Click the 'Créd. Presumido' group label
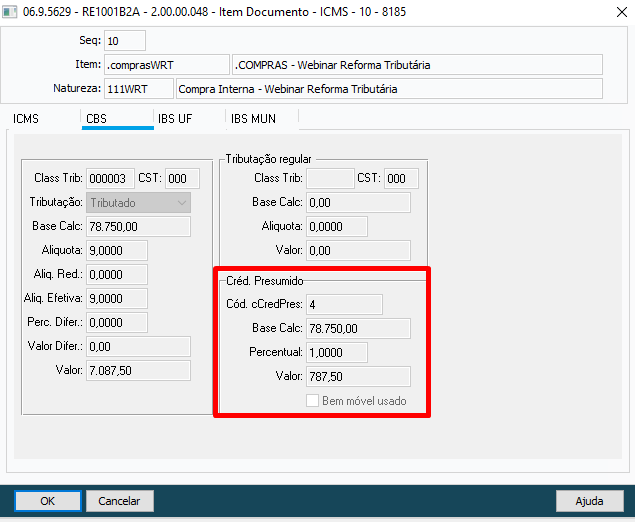Image resolution: width=635 pixels, height=522 pixels. [x=265, y=281]
